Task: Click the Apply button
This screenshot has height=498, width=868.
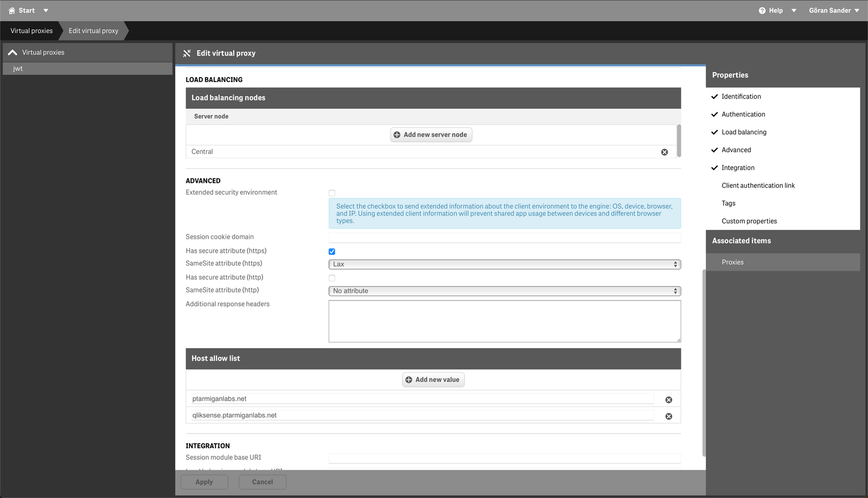Action: coord(204,482)
